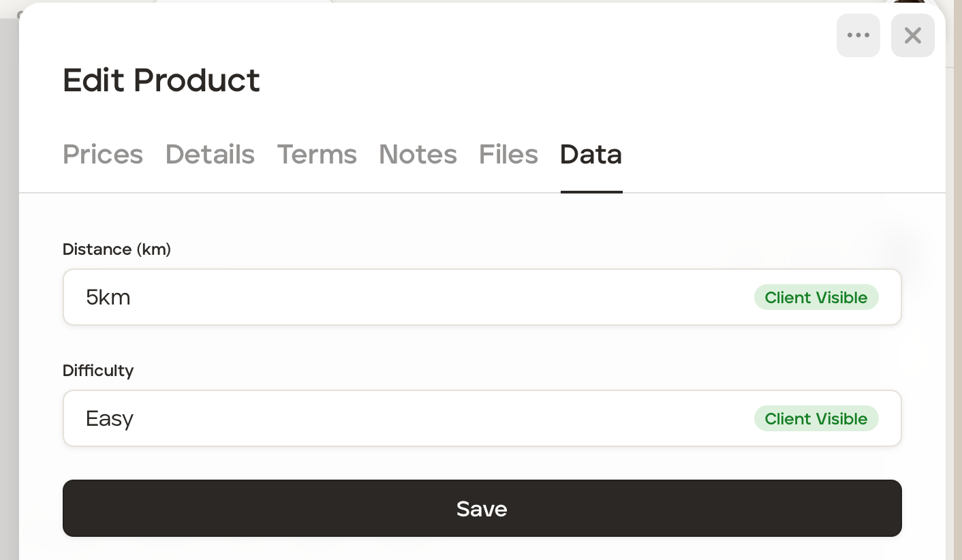This screenshot has height=560, width=962.
Task: Open the ellipsis more options menu
Action: (x=858, y=35)
